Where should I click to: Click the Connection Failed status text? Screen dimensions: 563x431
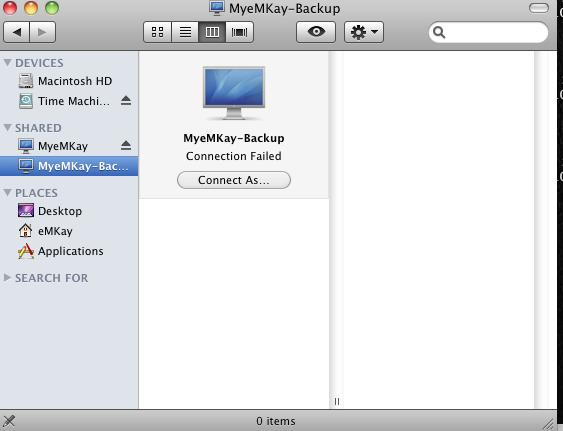tap(234, 156)
